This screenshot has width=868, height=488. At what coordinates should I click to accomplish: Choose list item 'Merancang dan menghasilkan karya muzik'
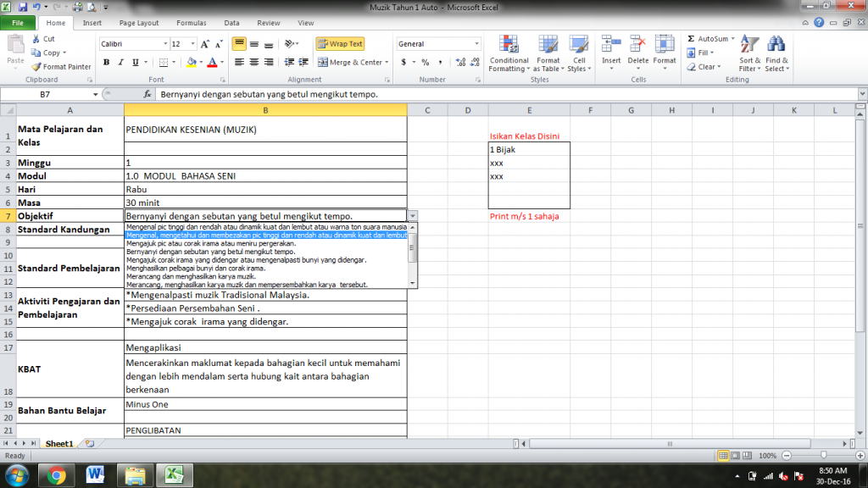coord(191,276)
